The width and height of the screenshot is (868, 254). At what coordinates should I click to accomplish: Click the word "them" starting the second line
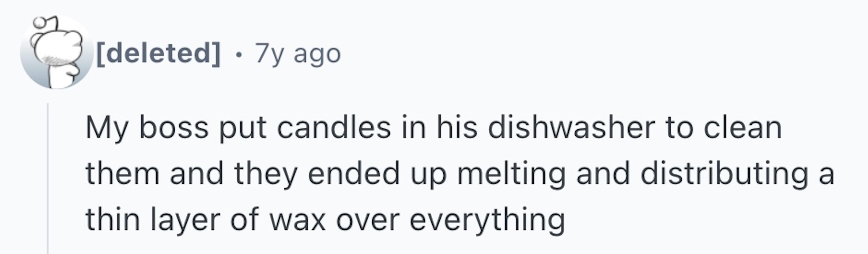click(122, 174)
